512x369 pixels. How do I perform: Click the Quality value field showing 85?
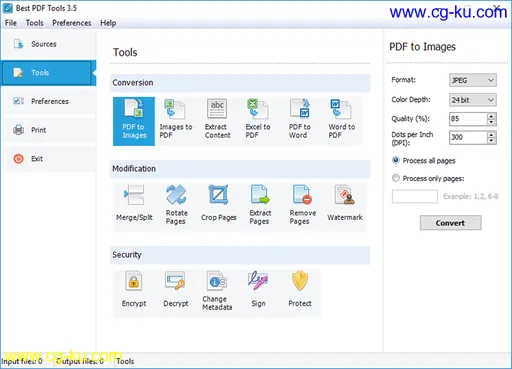(x=468, y=119)
